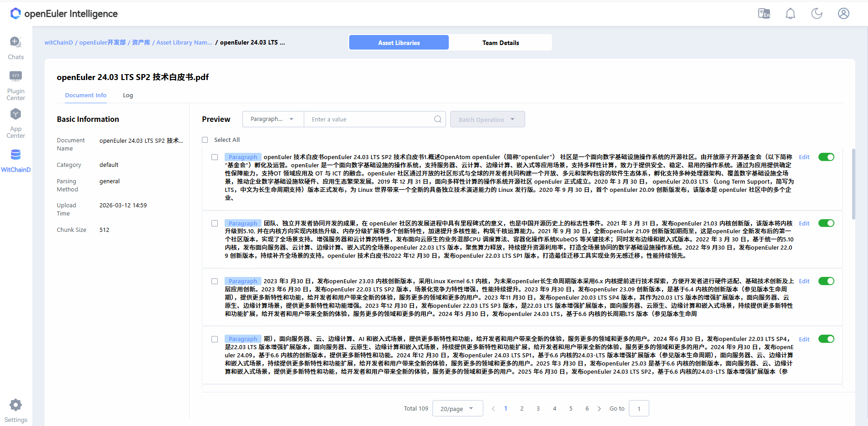
Task: Check the Select All checkbox
Action: click(205, 140)
